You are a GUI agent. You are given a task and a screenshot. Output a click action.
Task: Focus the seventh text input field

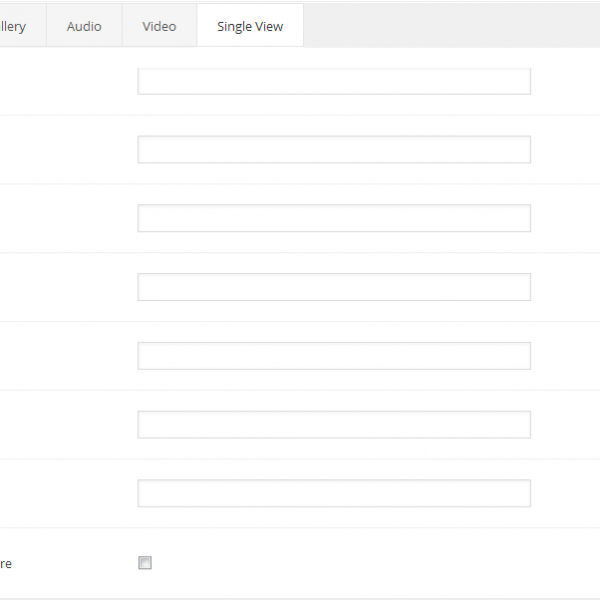334,493
